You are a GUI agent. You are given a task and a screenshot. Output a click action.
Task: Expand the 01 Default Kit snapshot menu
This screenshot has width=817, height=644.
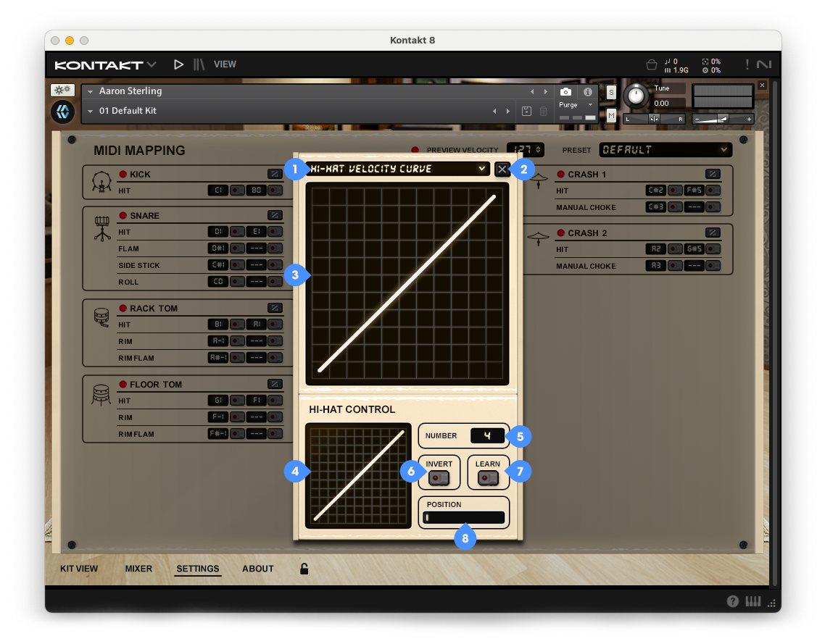tap(90, 112)
